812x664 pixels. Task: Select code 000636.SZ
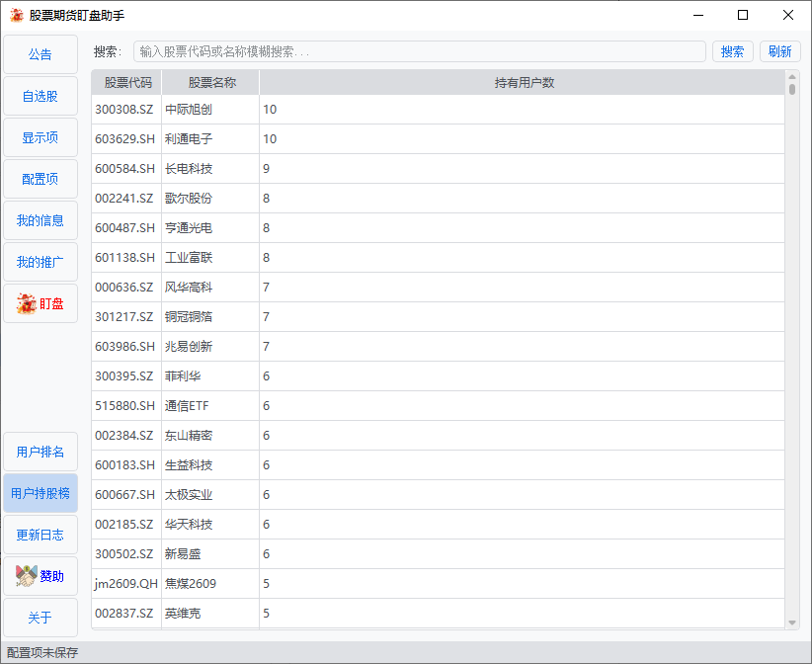point(124,287)
